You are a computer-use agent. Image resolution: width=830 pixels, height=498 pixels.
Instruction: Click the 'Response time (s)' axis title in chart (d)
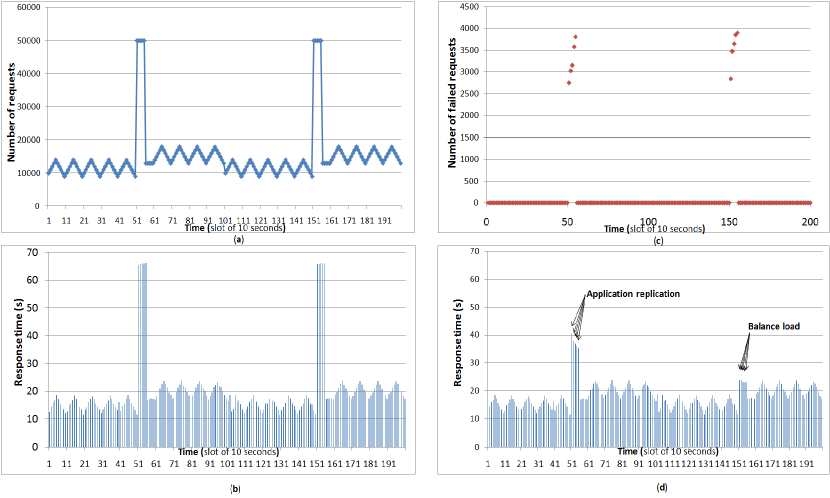(x=458, y=342)
